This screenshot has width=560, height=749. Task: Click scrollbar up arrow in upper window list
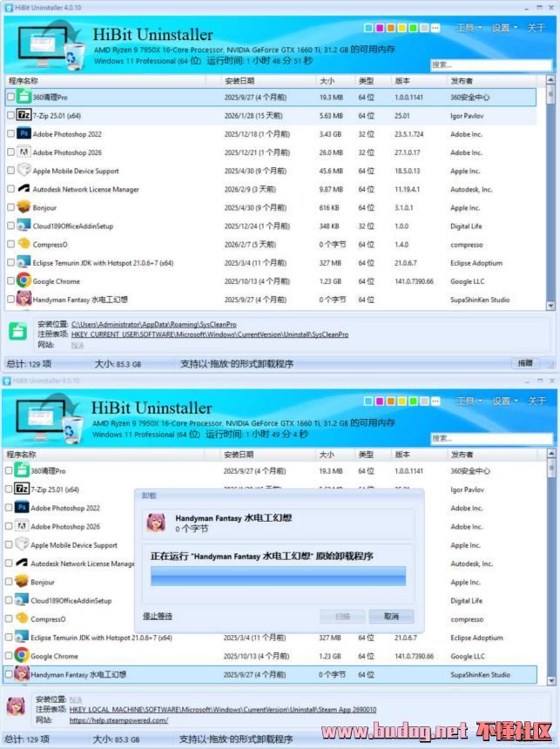550,80
